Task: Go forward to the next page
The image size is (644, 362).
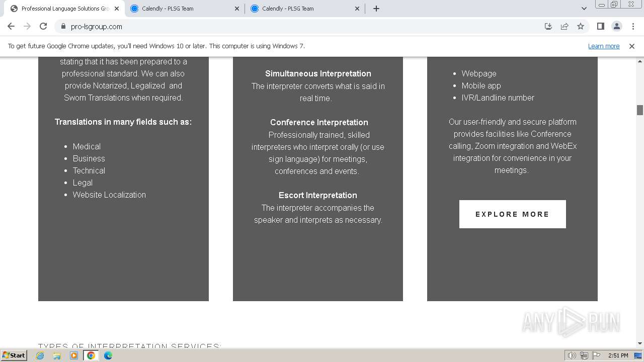Action: pyautogui.click(x=27, y=26)
